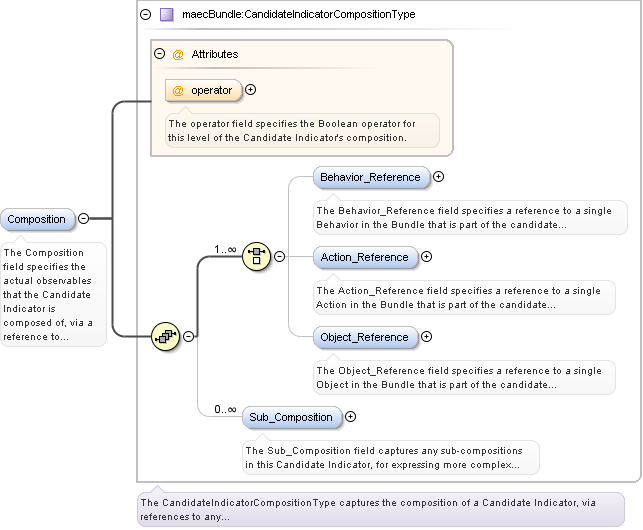Collapse the sequence compositor minus button
The image size is (643, 530).
tap(188, 337)
